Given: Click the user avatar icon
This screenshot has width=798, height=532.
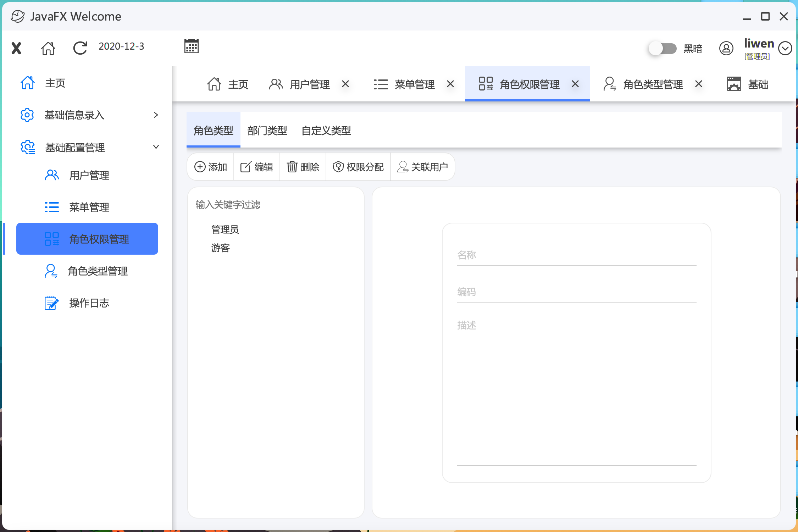Looking at the screenshot, I should [726, 48].
